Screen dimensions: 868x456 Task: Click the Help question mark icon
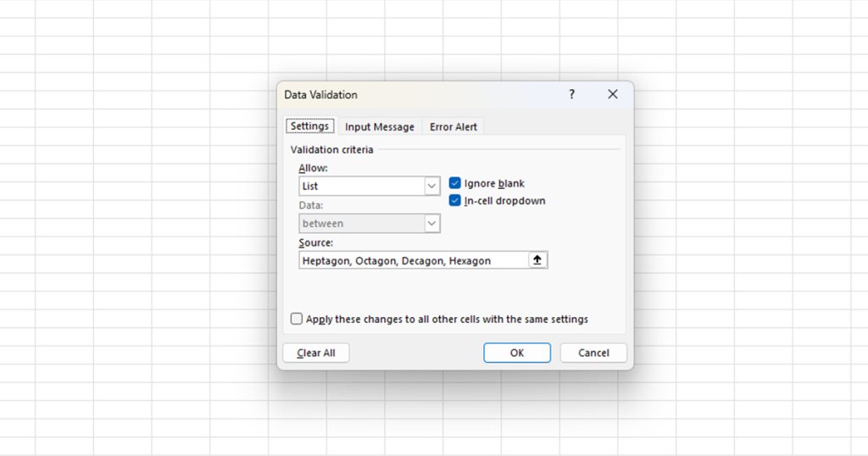571,95
